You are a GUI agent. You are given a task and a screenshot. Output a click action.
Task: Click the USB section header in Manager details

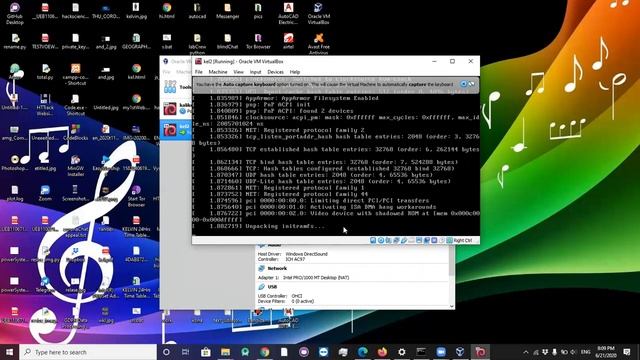272,287
